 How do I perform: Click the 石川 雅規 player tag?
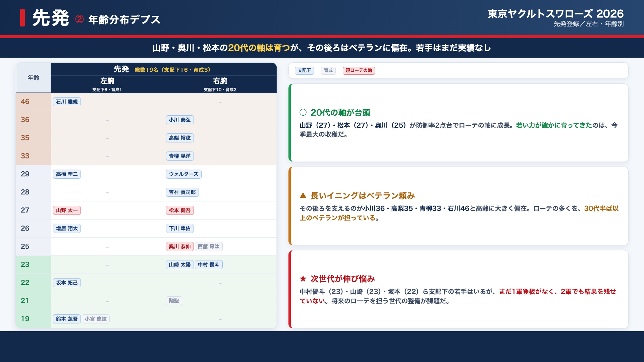[67, 102]
